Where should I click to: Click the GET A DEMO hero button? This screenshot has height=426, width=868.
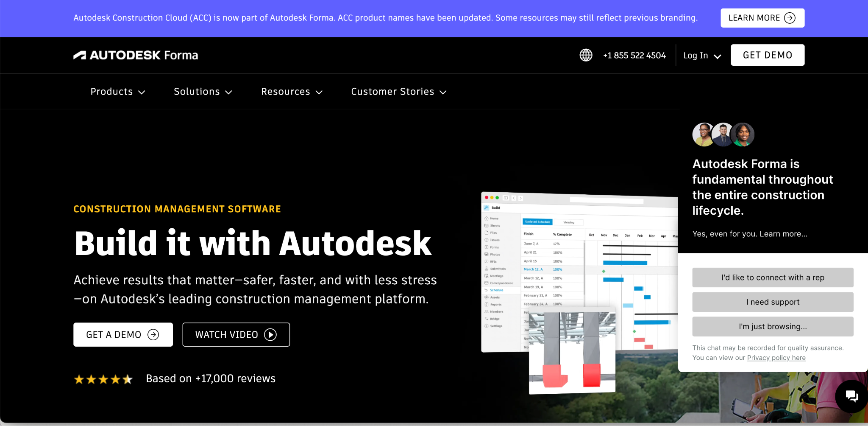click(123, 335)
